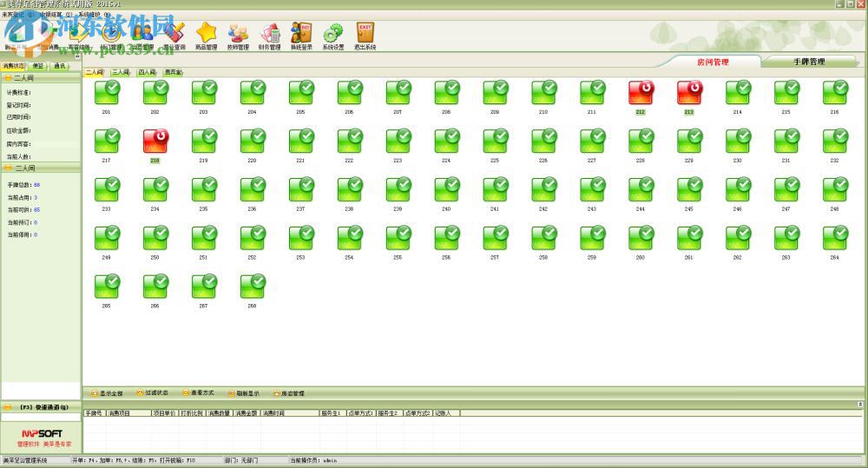Select available room 261 icon
Viewport: 868px width, 468px height.
pos(689,238)
